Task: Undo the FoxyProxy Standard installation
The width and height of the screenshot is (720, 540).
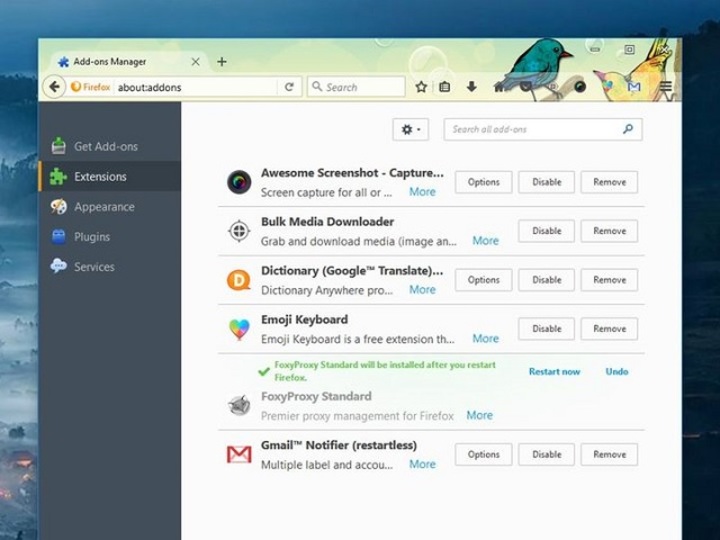Action: pyautogui.click(x=617, y=371)
